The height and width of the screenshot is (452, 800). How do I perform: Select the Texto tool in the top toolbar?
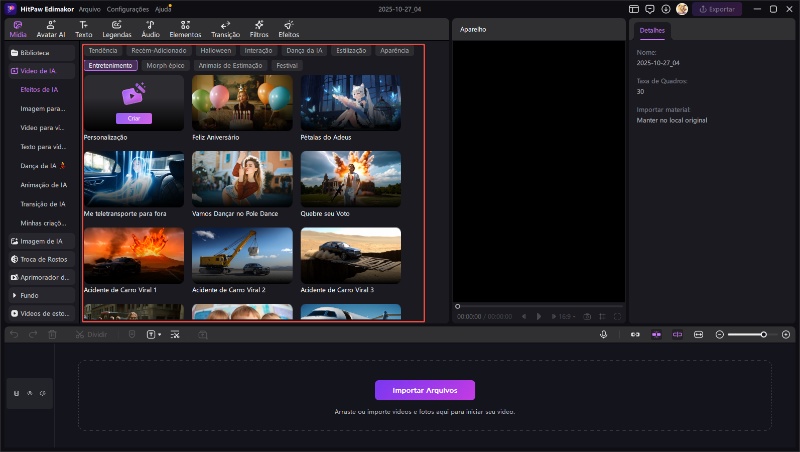coord(84,28)
